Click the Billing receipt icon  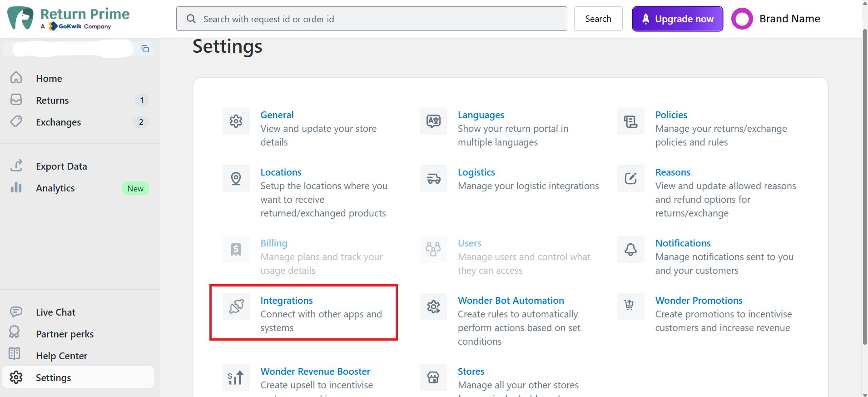[236, 249]
